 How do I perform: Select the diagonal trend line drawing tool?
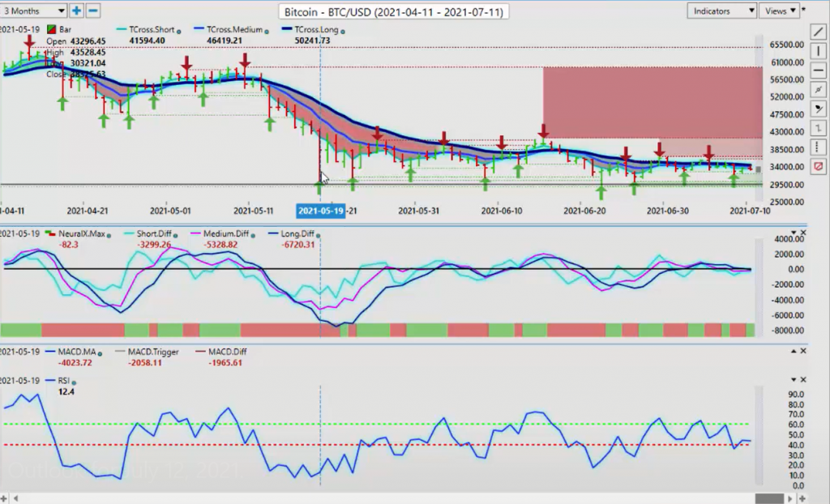819,32
